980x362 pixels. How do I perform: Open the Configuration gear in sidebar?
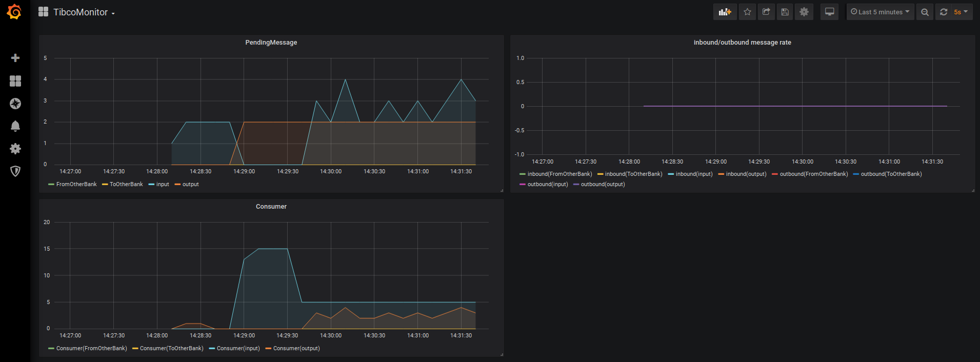15,149
